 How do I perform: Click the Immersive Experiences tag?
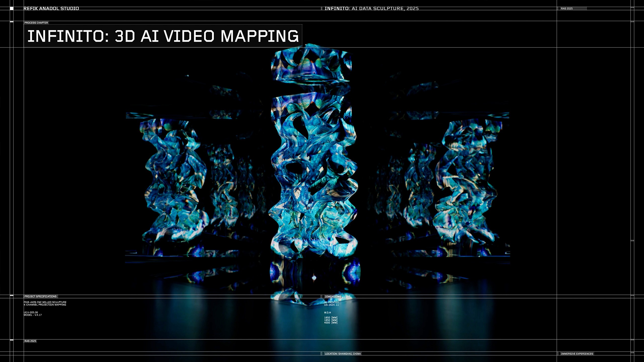pyautogui.click(x=577, y=354)
